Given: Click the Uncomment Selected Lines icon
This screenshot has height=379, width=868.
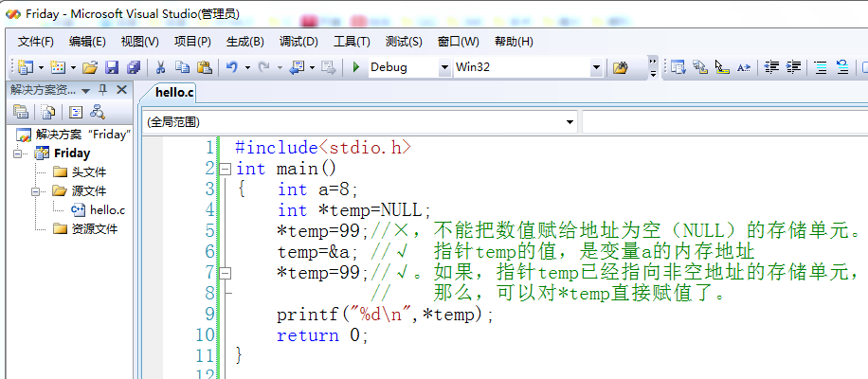Looking at the screenshot, I should (842, 67).
